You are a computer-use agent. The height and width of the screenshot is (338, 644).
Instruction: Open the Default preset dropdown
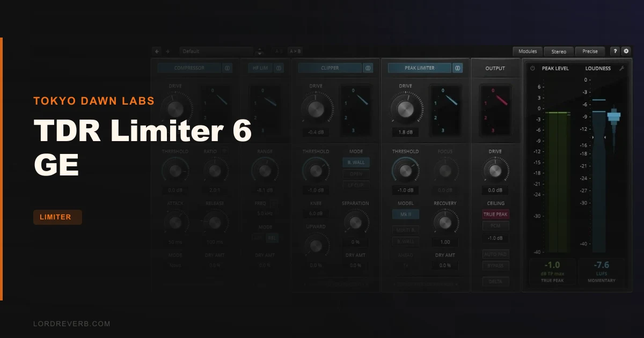coord(216,52)
